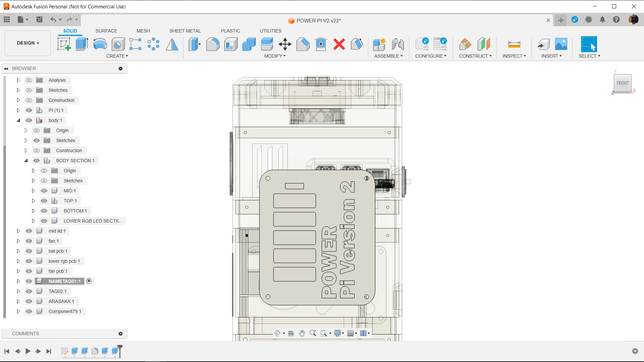Play the timeline with play button
This screenshot has width=644, height=362.
(x=28, y=351)
